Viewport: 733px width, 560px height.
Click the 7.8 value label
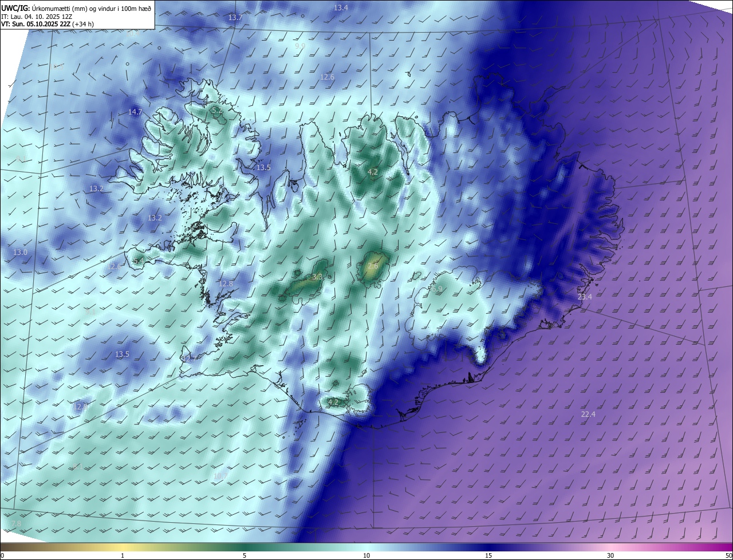(x=16, y=524)
